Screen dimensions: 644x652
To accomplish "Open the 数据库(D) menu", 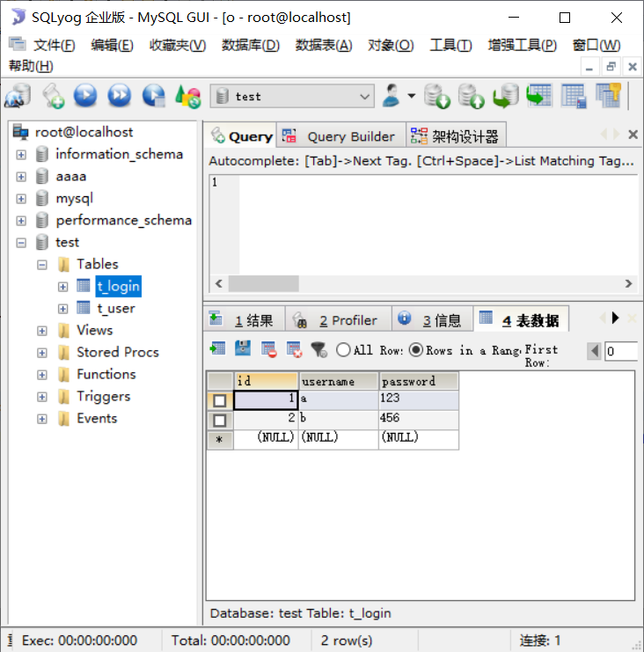I will click(251, 45).
